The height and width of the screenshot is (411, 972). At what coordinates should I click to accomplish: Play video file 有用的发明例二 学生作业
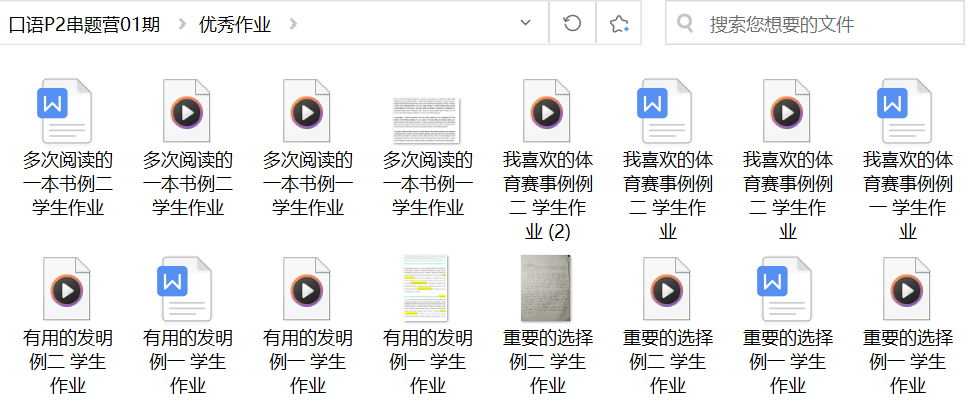(67, 289)
